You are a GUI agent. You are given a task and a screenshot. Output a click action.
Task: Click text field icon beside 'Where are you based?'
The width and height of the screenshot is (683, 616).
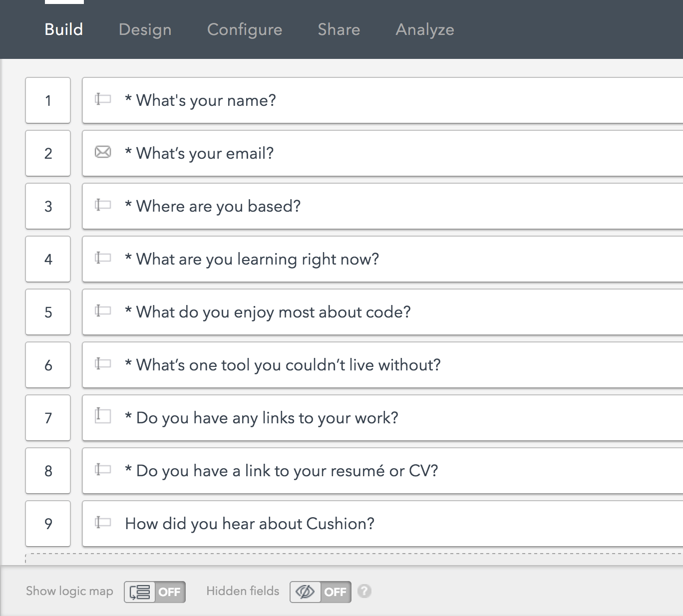tap(103, 205)
